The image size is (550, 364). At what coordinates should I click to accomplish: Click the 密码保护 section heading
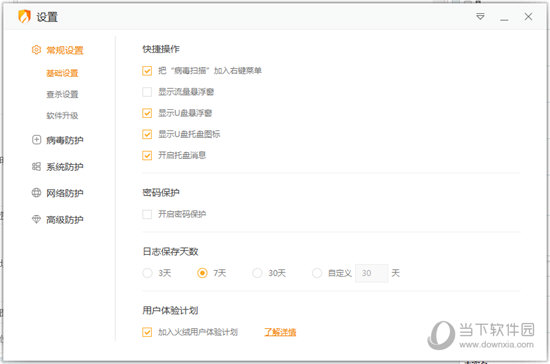(x=161, y=193)
